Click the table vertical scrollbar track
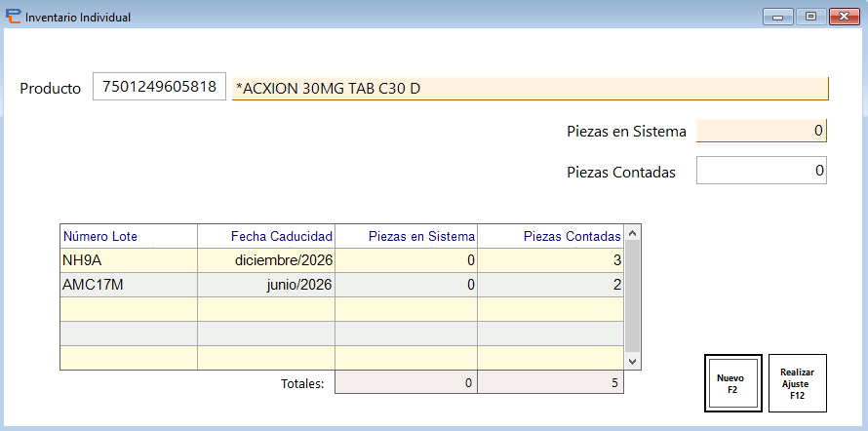The image size is (868, 431). 633,296
